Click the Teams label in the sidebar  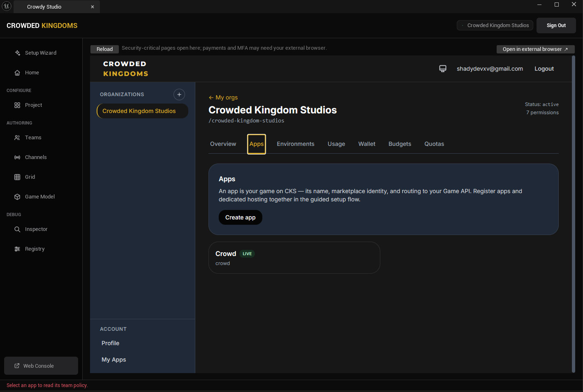pyautogui.click(x=33, y=138)
